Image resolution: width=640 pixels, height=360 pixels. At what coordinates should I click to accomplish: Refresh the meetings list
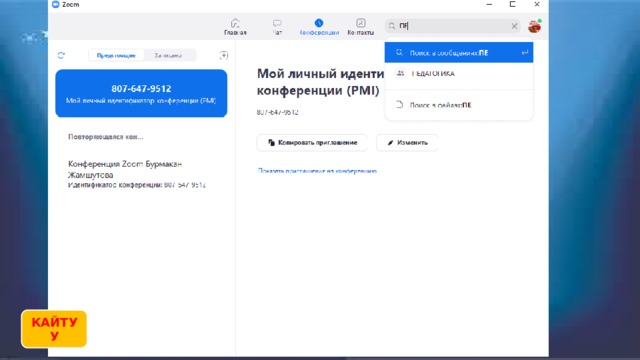(61, 55)
